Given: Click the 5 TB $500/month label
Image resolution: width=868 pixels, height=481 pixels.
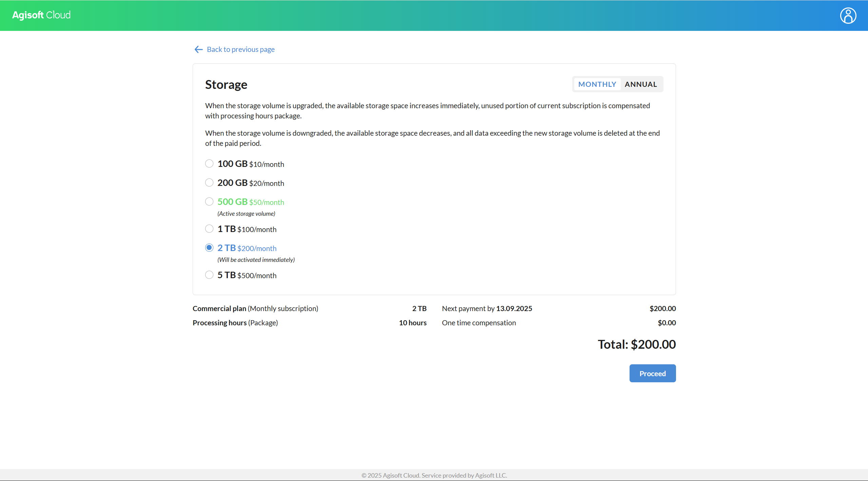Looking at the screenshot, I should pyautogui.click(x=247, y=275).
